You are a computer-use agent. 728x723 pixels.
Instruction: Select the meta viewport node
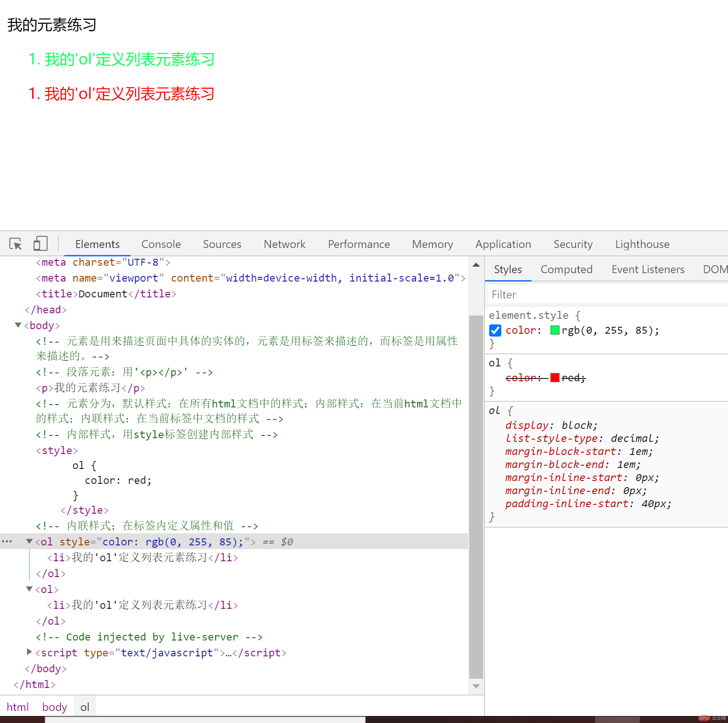click(x=250, y=278)
